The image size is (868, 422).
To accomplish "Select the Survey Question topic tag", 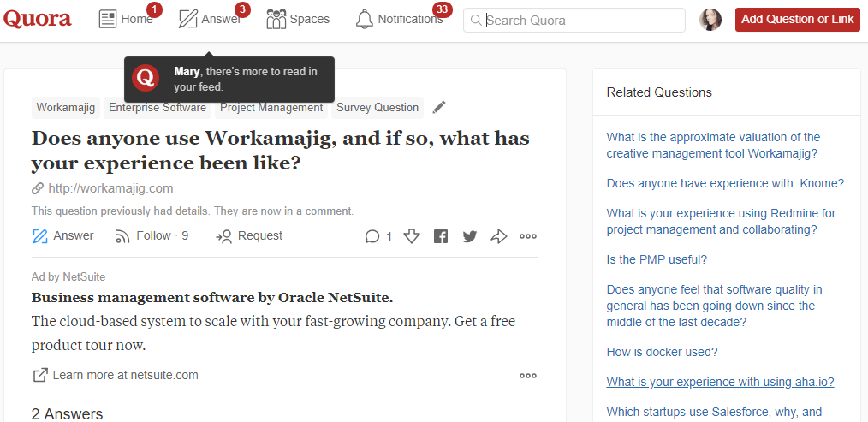I will 378,108.
